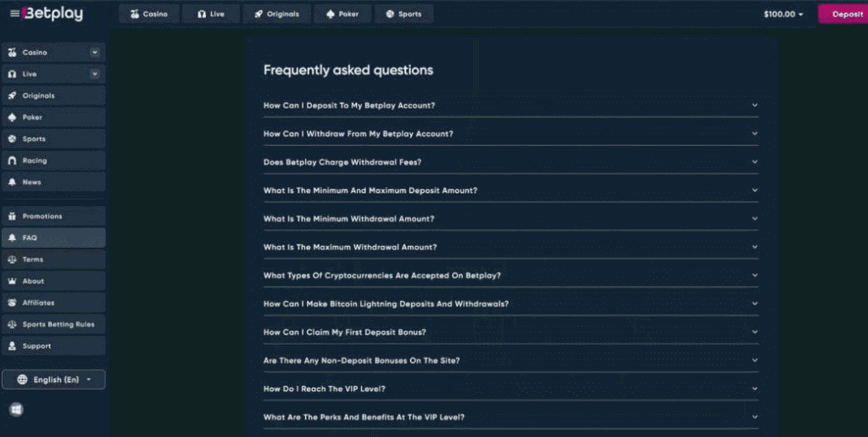
Task: Click the Racing horseshoe icon in sidebar
Action: [x=12, y=160]
